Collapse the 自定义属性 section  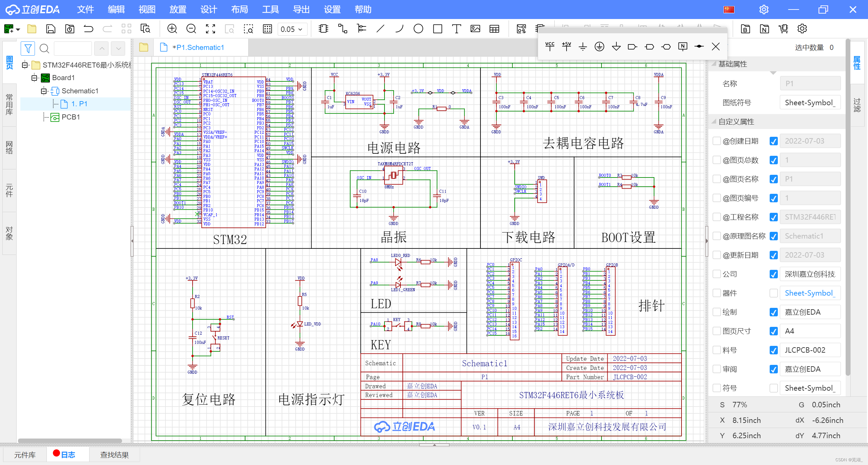tap(714, 122)
